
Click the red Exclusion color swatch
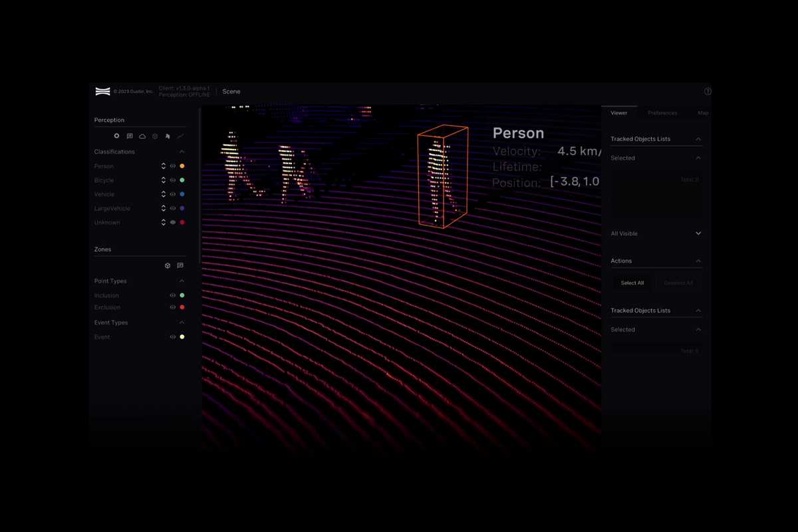[182, 307]
